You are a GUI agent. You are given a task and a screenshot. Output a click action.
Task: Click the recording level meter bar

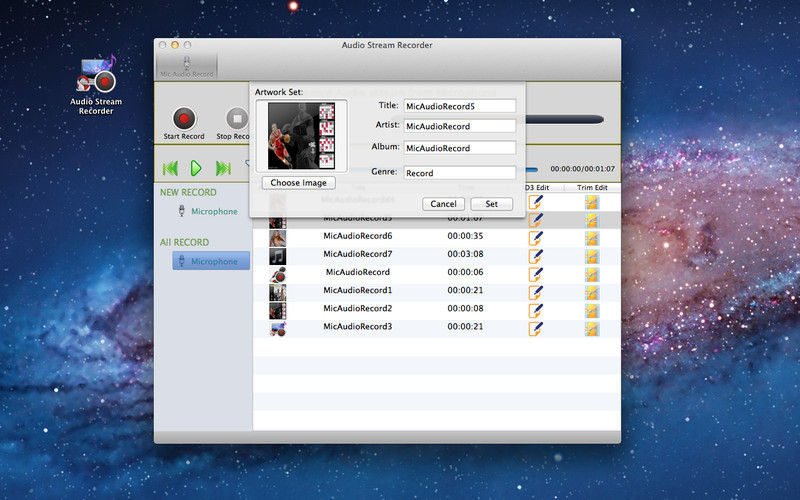click(564, 120)
